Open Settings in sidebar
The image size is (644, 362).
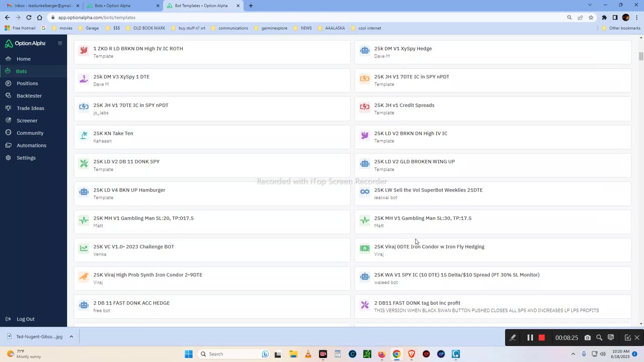point(26,158)
